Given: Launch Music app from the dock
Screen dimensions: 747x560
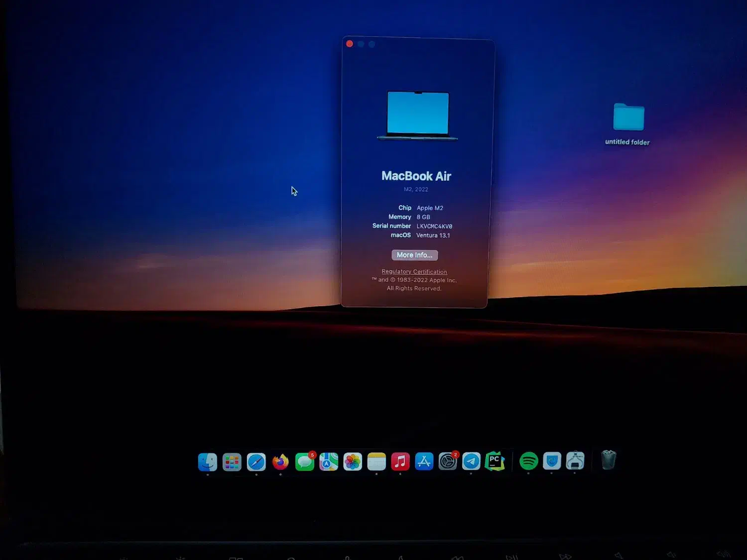Looking at the screenshot, I should click(400, 461).
